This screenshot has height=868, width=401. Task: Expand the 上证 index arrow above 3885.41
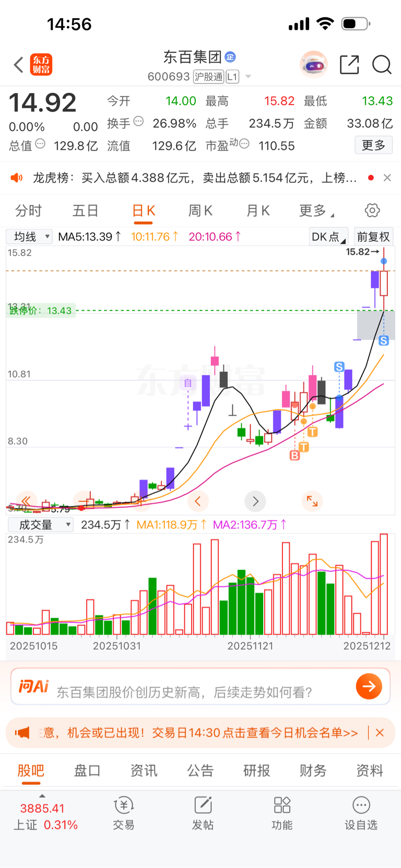pos(42,796)
